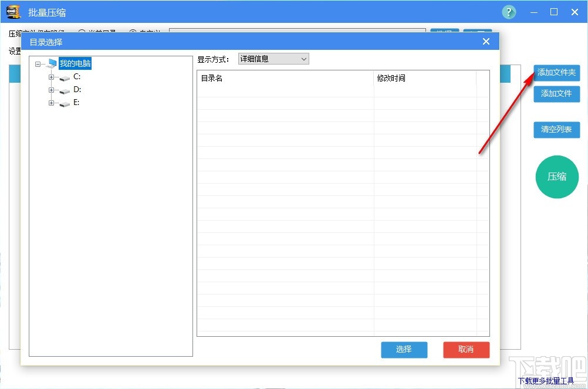Image resolution: width=588 pixels, height=389 pixels.
Task: Close the 目录选择 dialog
Action: click(x=486, y=41)
